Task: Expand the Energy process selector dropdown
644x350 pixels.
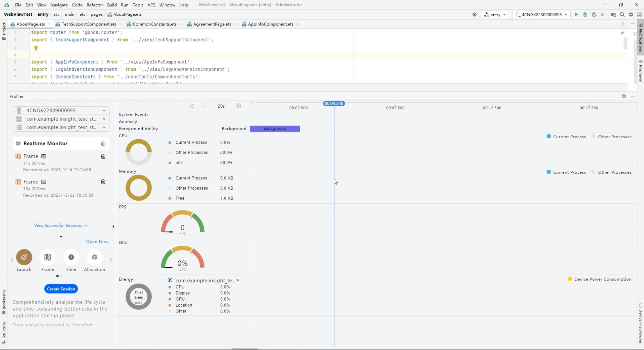Action: pos(238,280)
